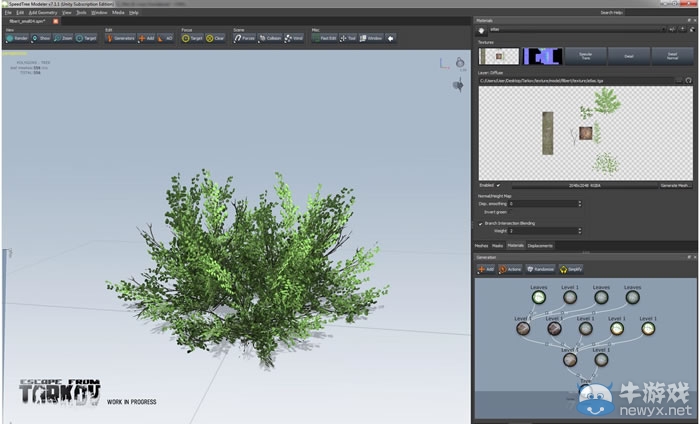Click the Show button in View toolbar
The height and width of the screenshot is (424, 700).
(41, 38)
